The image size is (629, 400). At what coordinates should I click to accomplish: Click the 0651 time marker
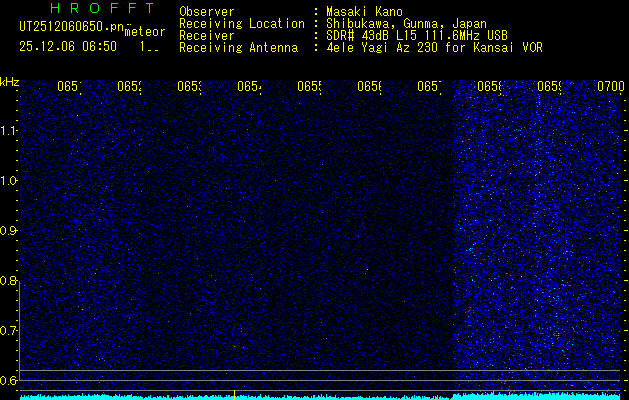pos(69,86)
